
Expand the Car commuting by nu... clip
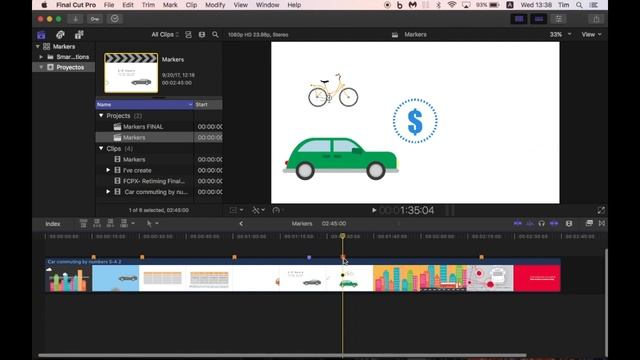point(108,192)
